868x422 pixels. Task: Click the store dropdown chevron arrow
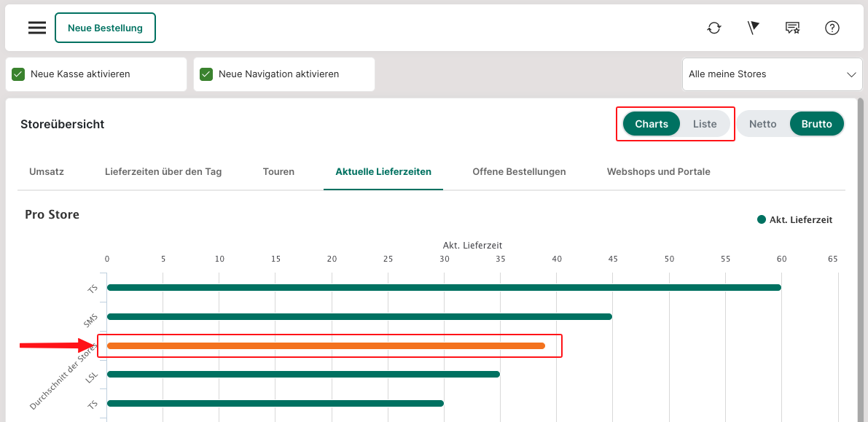click(x=851, y=74)
